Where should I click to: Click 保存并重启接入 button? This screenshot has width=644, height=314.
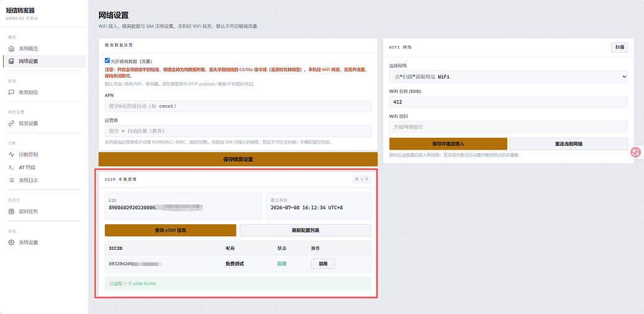(448, 144)
